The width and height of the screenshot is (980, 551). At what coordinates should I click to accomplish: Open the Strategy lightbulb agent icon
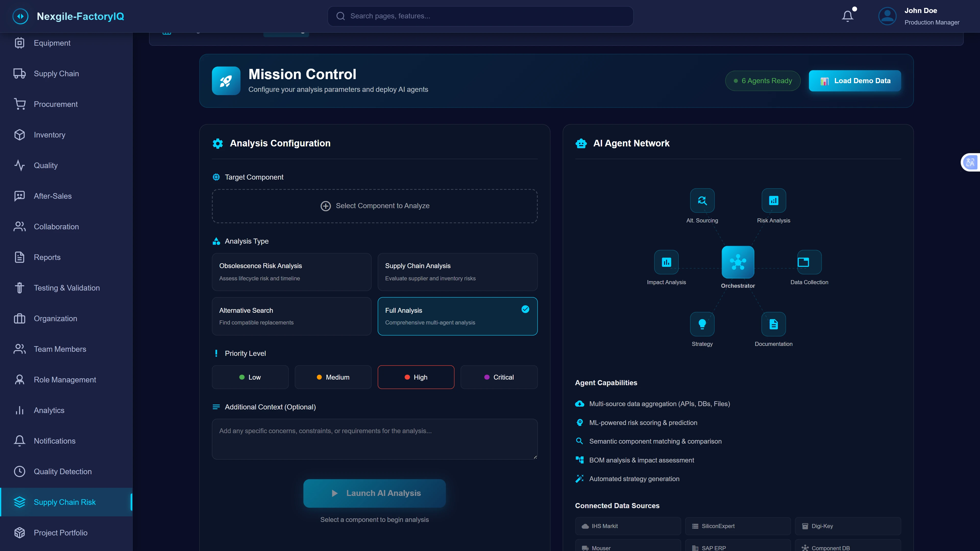coord(702,324)
